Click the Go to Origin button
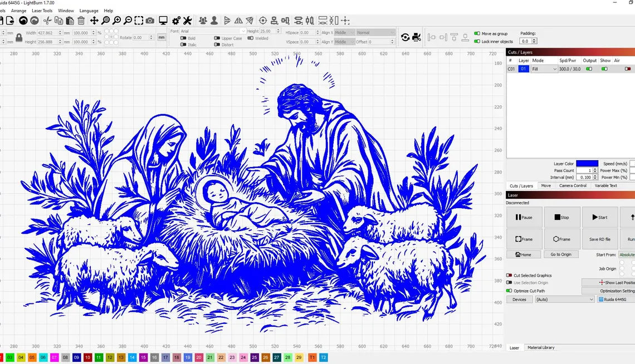Viewport: 635px width, 364px height. [x=561, y=254]
